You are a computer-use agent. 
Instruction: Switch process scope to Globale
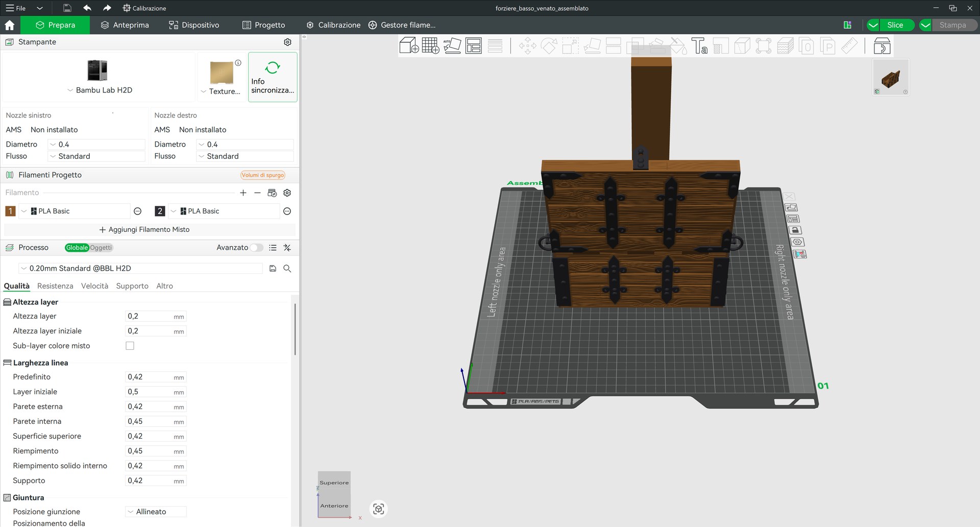[77, 248]
